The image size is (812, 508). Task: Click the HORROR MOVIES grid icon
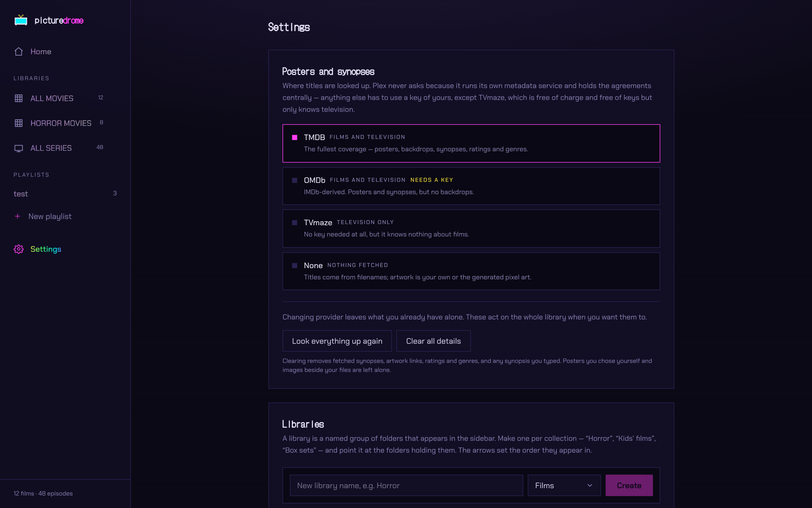click(x=19, y=123)
